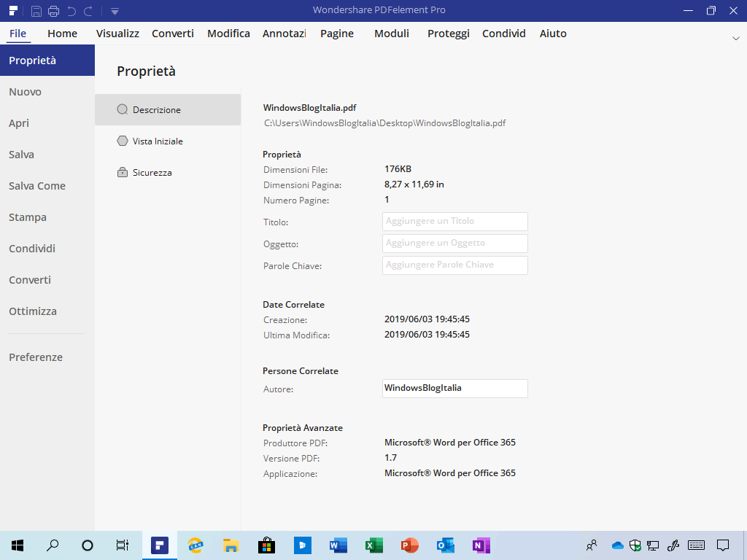Choose Apri in the file menu
This screenshot has height=560, width=747.
[x=47, y=123]
